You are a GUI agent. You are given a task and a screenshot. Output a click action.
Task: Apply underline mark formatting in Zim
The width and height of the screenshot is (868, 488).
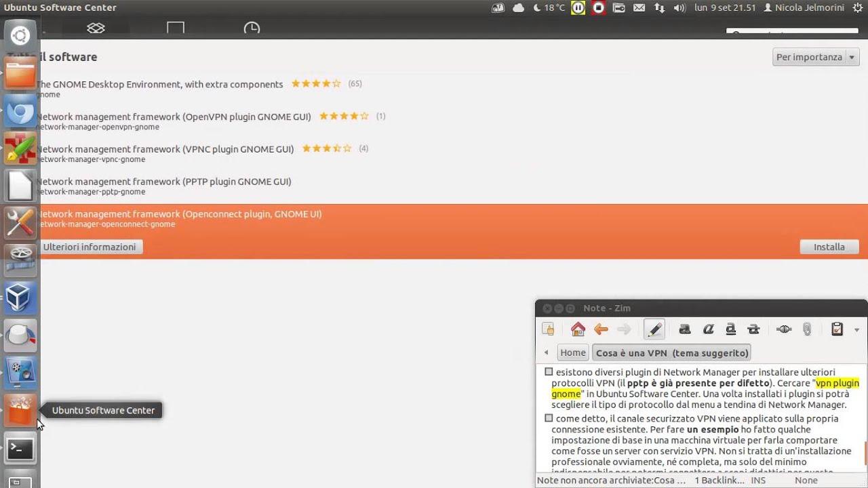[x=730, y=329]
